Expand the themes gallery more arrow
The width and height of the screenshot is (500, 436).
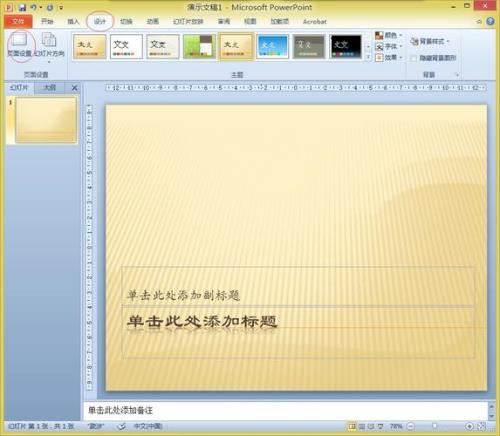pos(368,57)
